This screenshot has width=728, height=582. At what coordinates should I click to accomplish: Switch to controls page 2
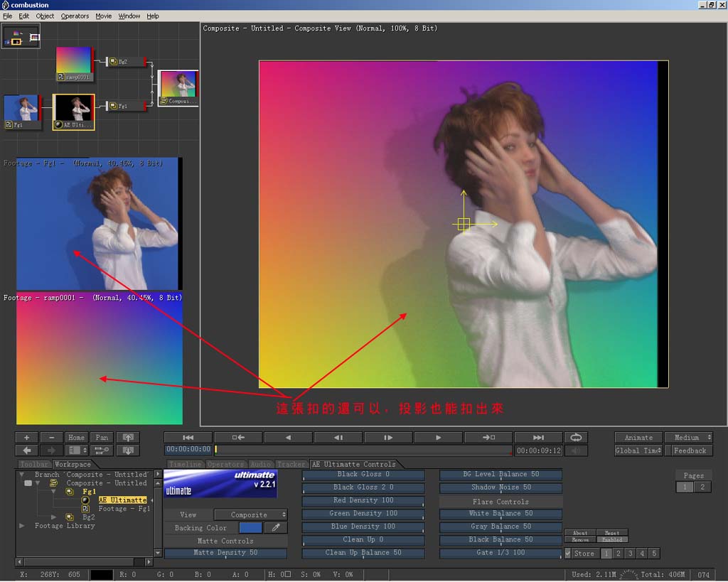pos(702,487)
